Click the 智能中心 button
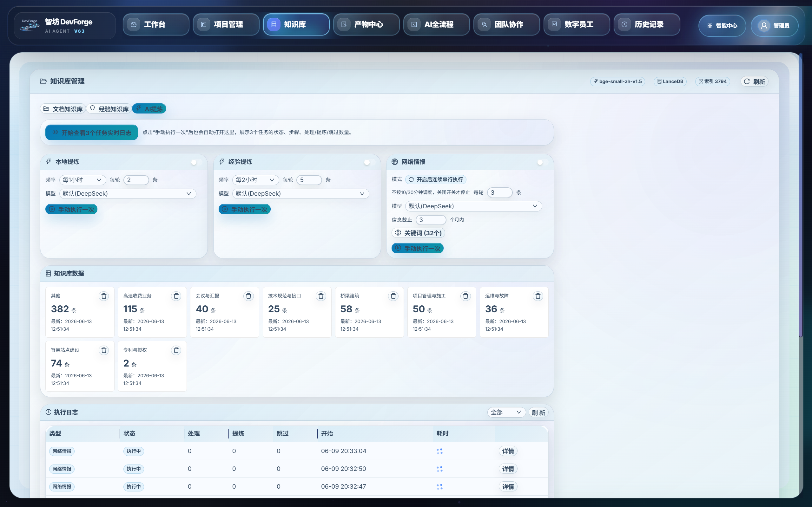The height and width of the screenshot is (507, 812). [722, 26]
